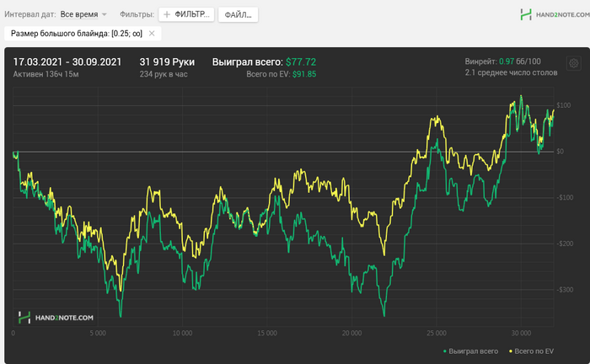Click the 'Активен 136ч 15м' text
Image resolution: width=590 pixels, height=364 pixels.
pos(46,74)
